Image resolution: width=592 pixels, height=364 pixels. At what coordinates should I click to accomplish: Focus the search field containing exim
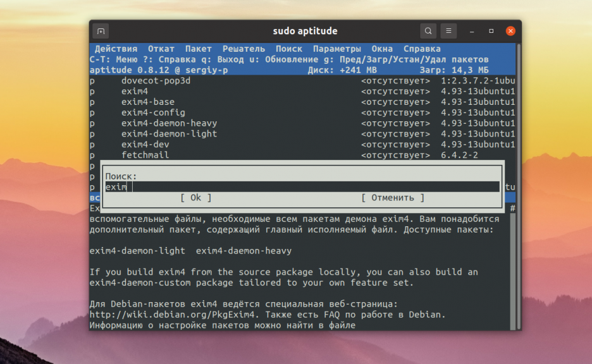click(x=302, y=186)
